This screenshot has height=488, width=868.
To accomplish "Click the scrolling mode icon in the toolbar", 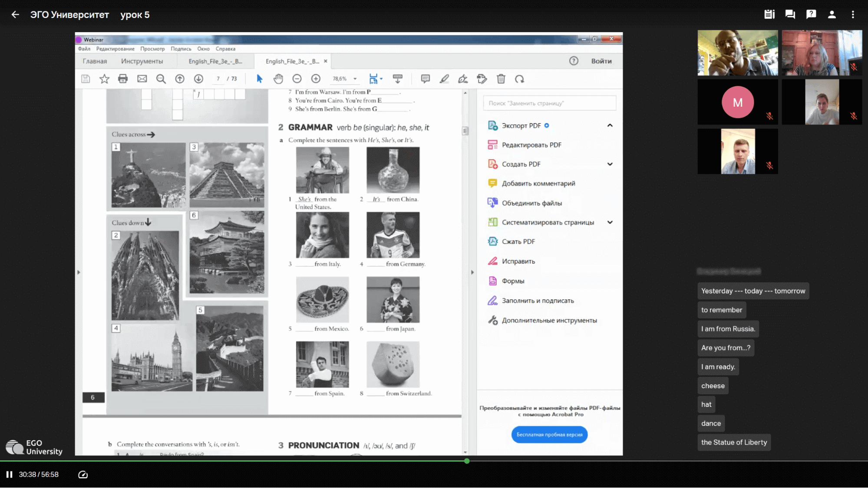I will tap(397, 79).
